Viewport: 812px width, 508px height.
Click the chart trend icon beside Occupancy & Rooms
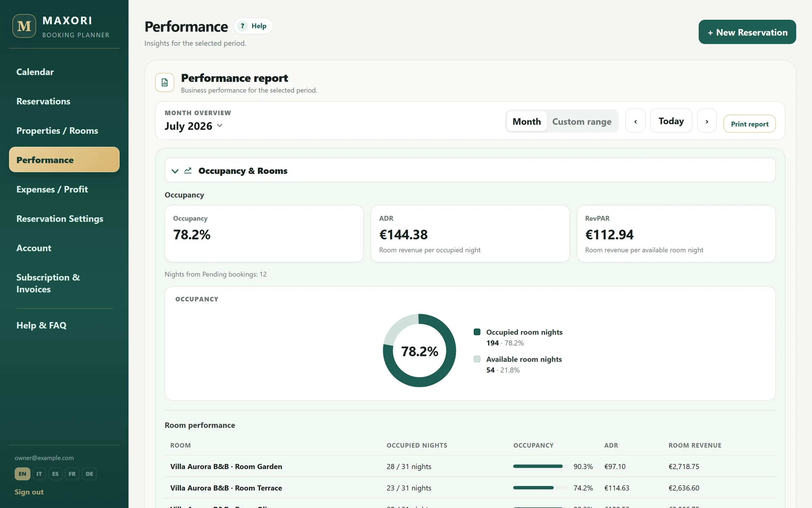click(x=188, y=170)
